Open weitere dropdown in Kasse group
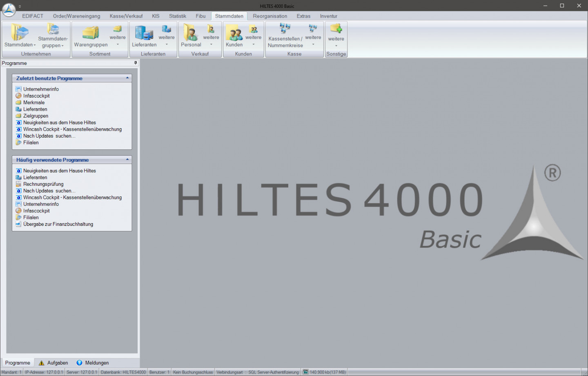The width and height of the screenshot is (588, 376). pyautogui.click(x=313, y=36)
